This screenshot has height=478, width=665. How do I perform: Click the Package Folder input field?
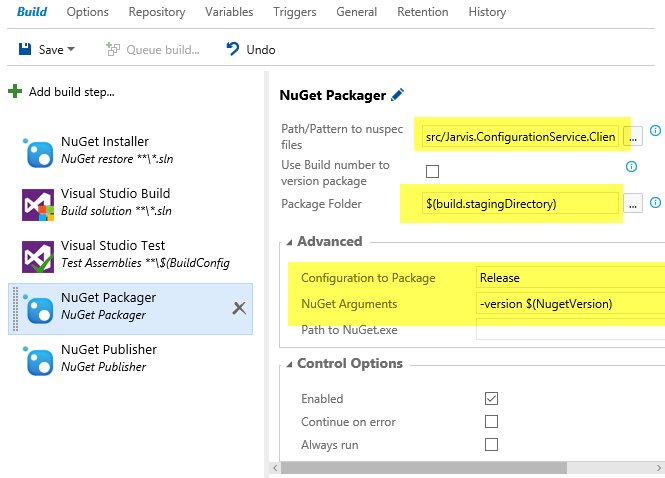tap(520, 204)
